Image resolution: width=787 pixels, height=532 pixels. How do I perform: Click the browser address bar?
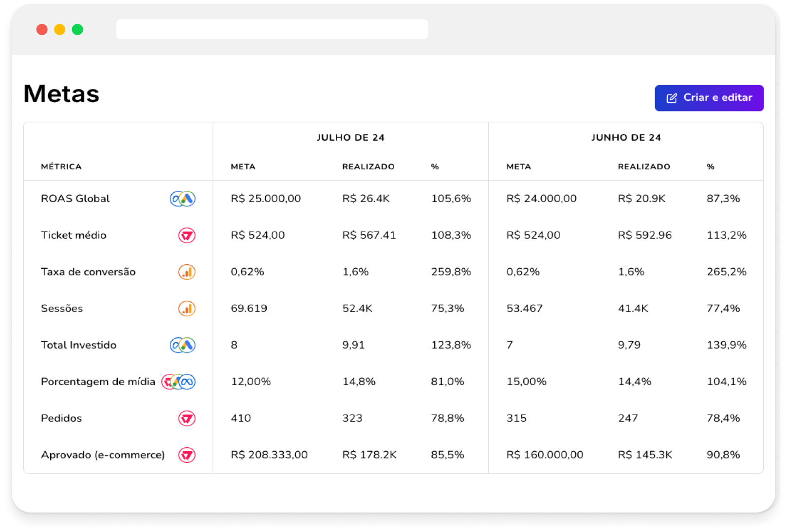click(x=272, y=29)
